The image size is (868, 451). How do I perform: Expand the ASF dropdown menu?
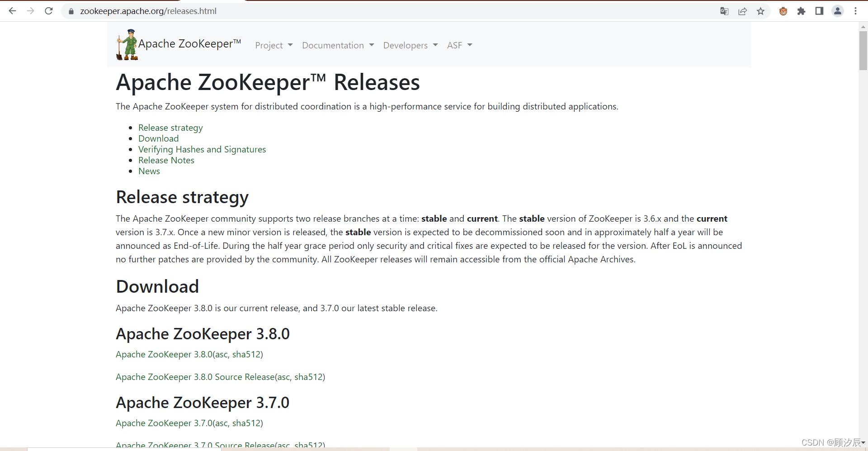460,45
